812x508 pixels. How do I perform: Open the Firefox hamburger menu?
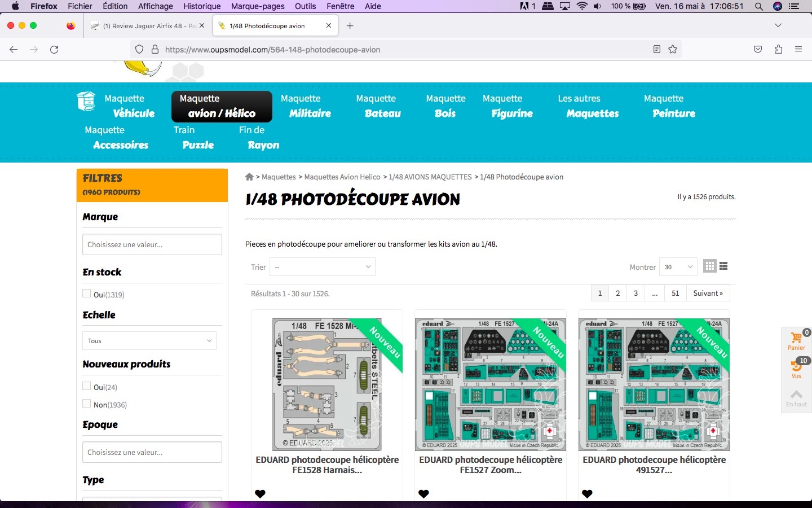tap(798, 50)
